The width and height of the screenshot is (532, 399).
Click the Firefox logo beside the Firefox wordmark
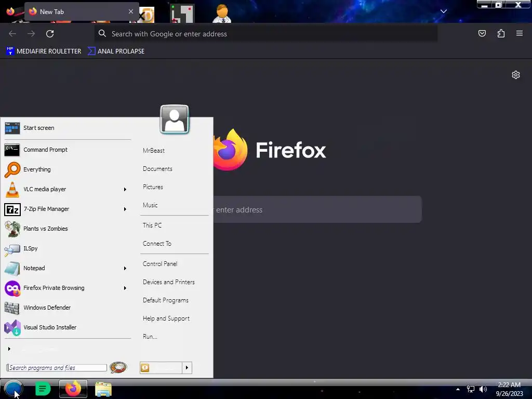(230, 150)
